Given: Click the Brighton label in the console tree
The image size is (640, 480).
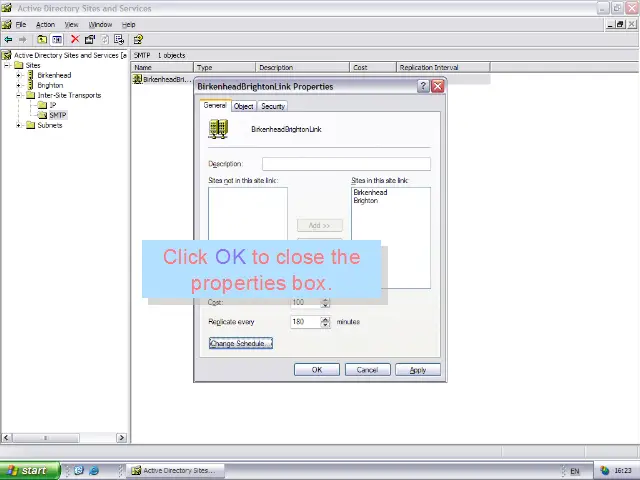Looking at the screenshot, I should click(x=50, y=85).
